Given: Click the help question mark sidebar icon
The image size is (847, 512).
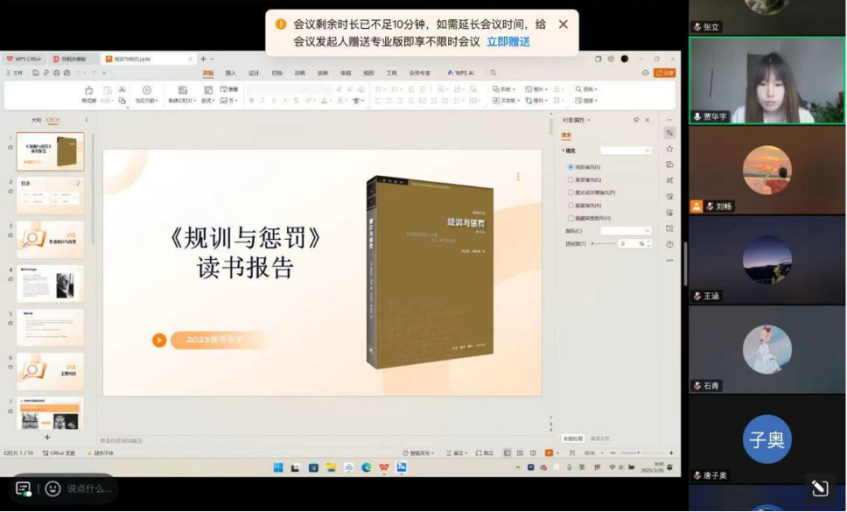Looking at the screenshot, I should coord(669,245).
